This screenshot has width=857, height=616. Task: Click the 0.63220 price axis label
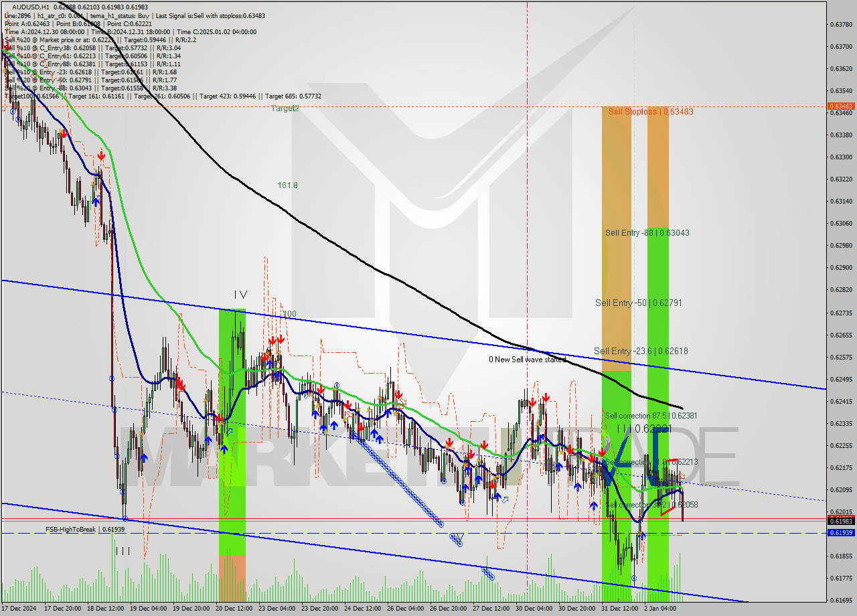click(x=840, y=179)
